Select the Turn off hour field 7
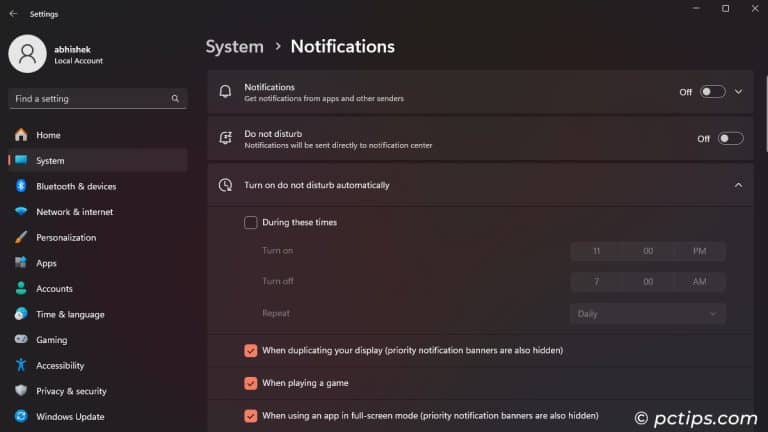 pyautogui.click(x=596, y=282)
